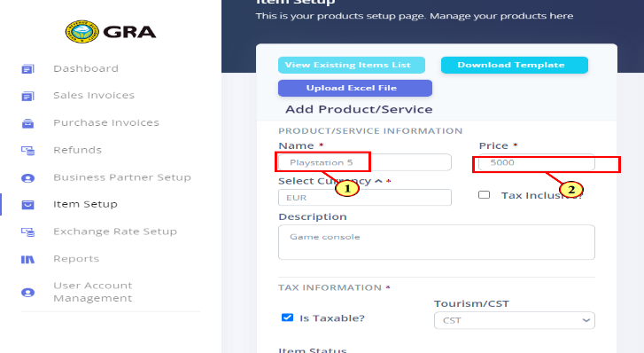Expand the Tourism/CST dropdown
The width and height of the screenshot is (644, 353).
click(x=514, y=320)
